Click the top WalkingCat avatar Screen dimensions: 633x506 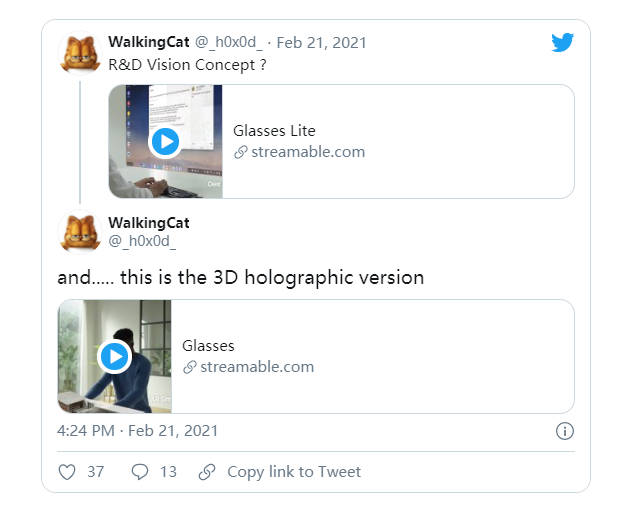[x=80, y=53]
